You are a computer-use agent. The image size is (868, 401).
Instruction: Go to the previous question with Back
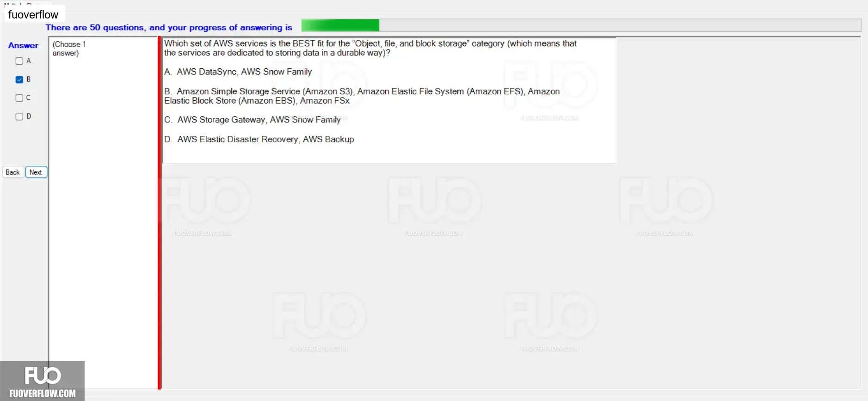tap(13, 172)
